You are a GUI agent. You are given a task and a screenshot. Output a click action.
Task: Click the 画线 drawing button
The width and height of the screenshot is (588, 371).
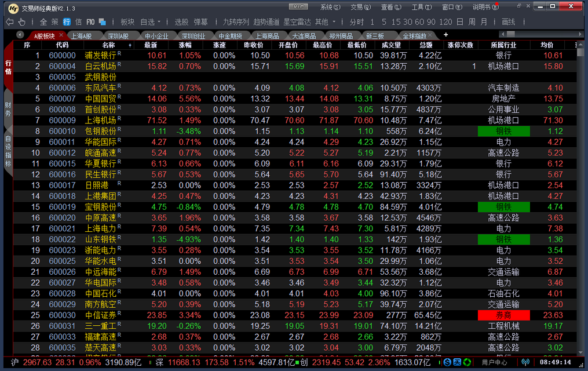point(509,22)
